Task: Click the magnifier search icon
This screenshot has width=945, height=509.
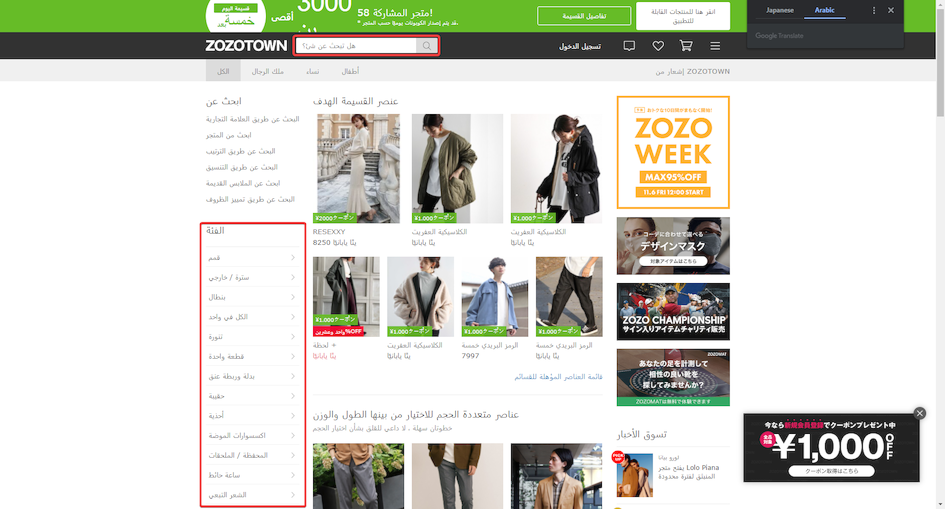Action: (x=427, y=46)
